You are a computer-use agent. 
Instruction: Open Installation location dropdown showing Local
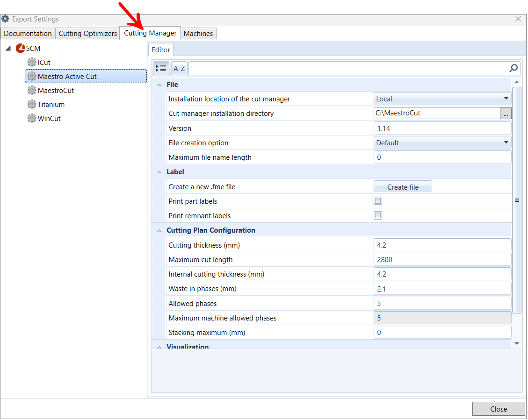(442, 99)
